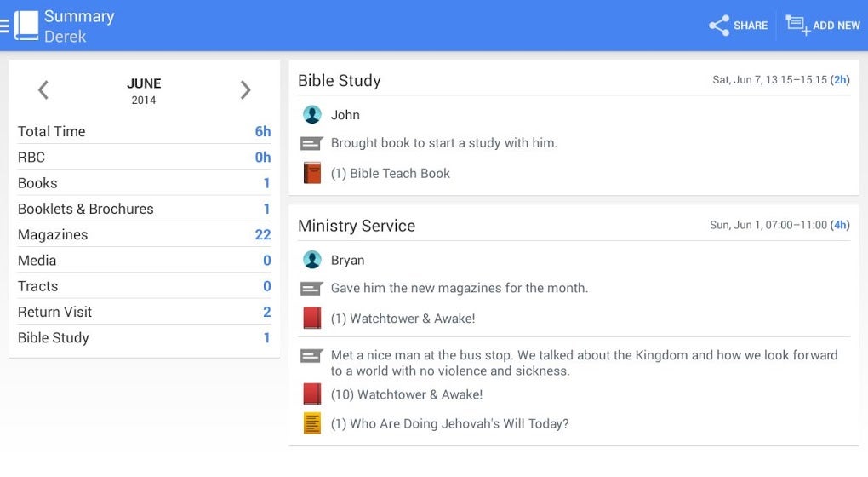This screenshot has width=868, height=477.
Task: Open the JUNE 2014 month selector
Action: [144, 90]
